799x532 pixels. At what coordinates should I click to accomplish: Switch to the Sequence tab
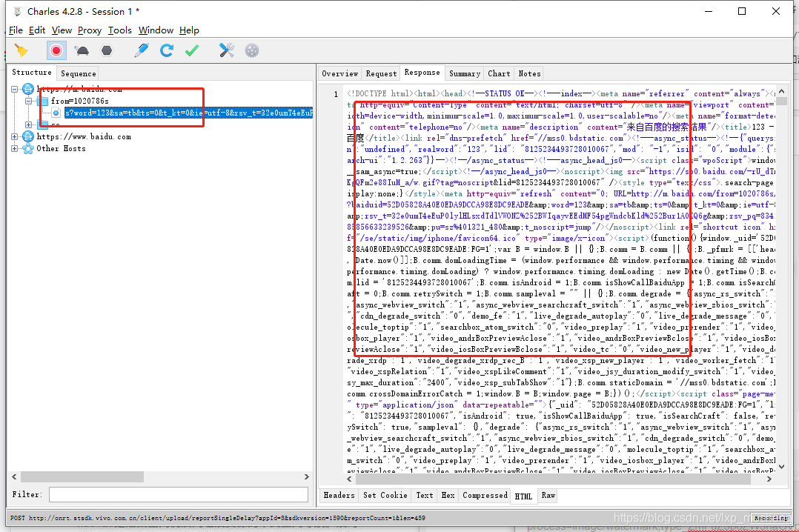pyautogui.click(x=78, y=73)
